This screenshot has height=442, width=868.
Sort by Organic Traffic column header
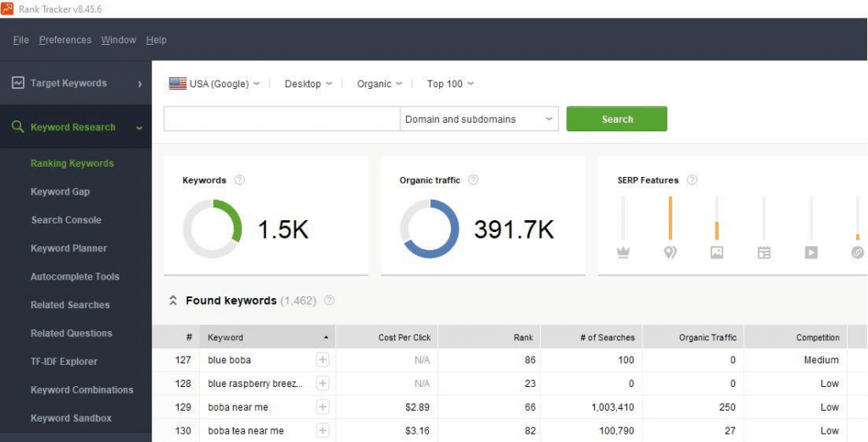(693, 337)
